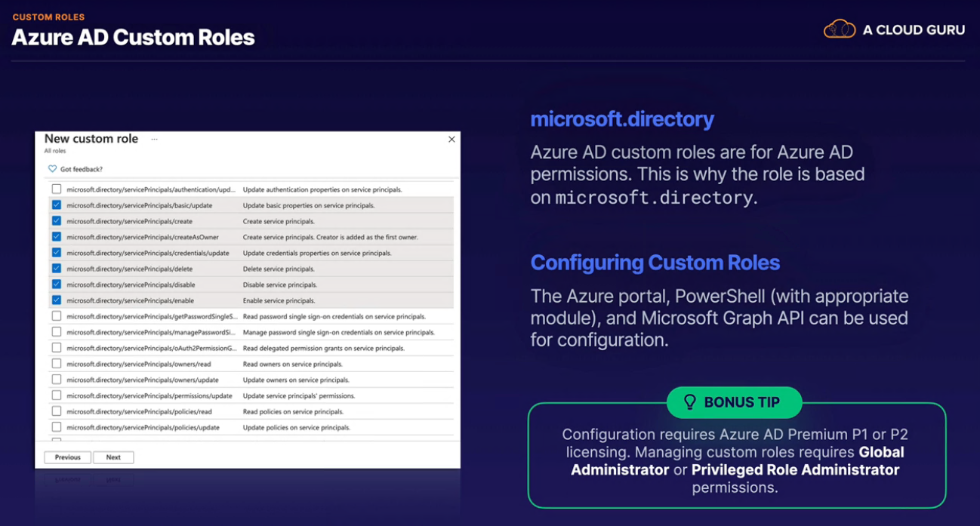
Task: Click the "Disable service principals." description
Action: pos(279,285)
